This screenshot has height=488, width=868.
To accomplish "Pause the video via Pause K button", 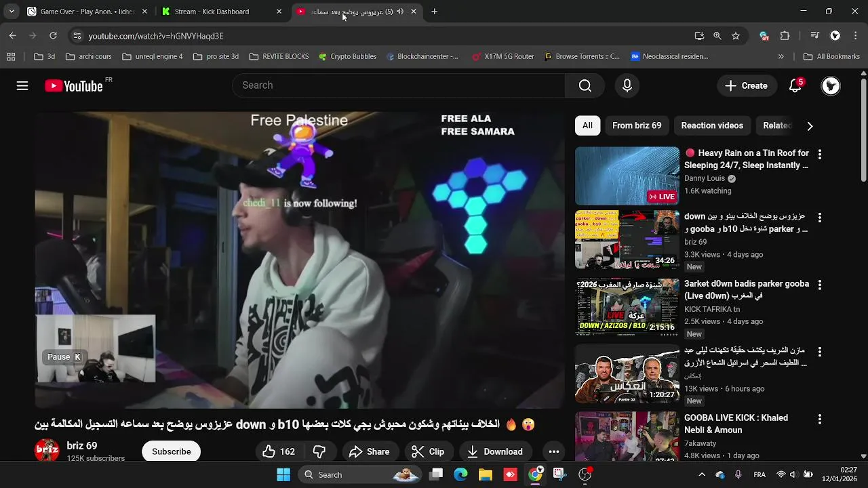I will [64, 357].
